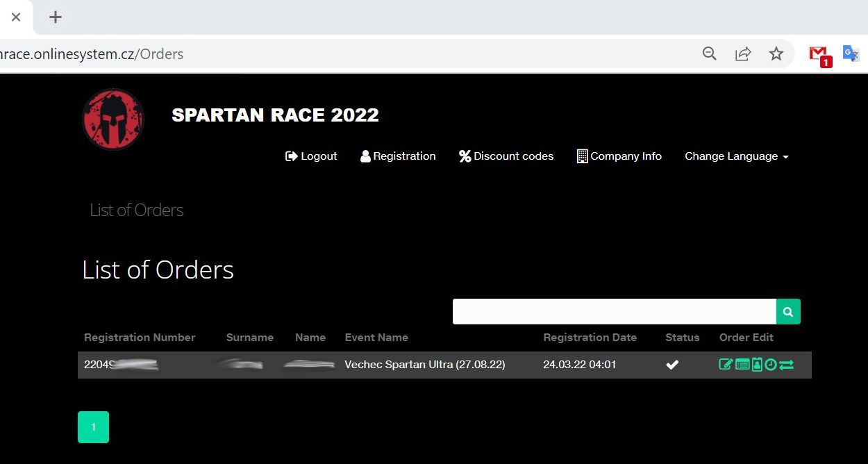Focus the orders search input field

614,312
